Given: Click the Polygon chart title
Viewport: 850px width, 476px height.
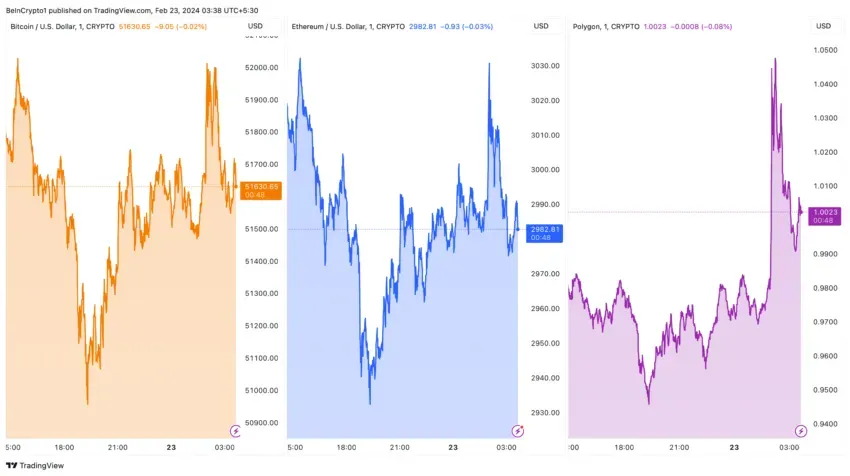Looking at the screenshot, I should (606, 27).
